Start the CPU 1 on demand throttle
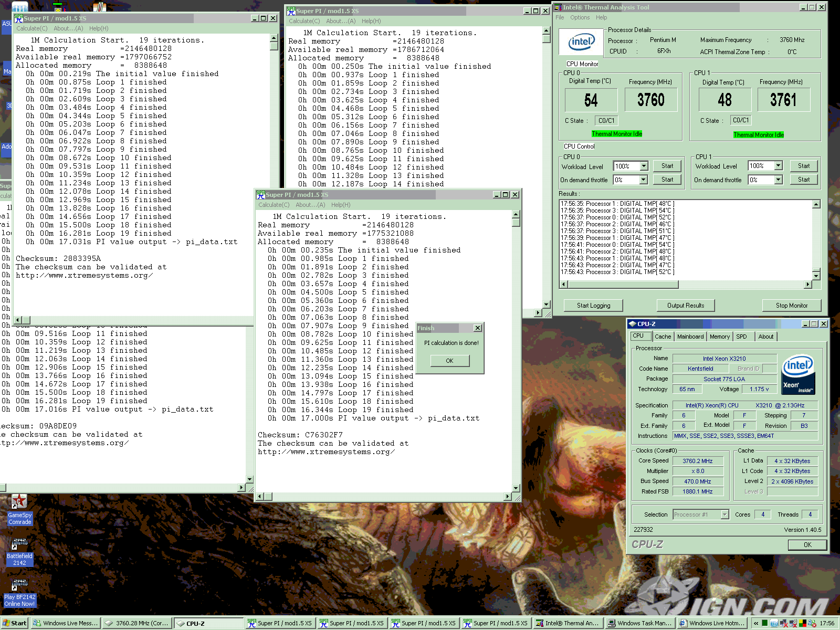 tap(804, 180)
